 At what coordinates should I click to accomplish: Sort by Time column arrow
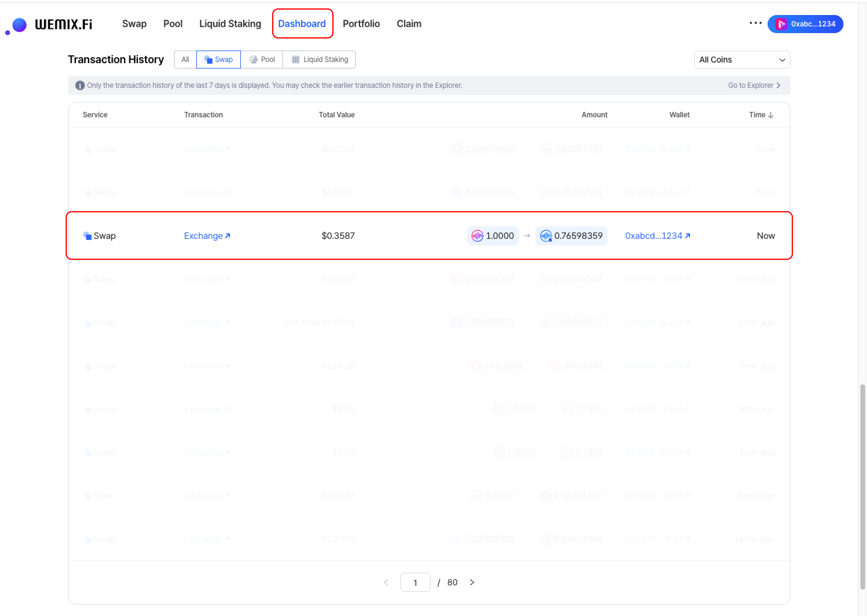771,115
